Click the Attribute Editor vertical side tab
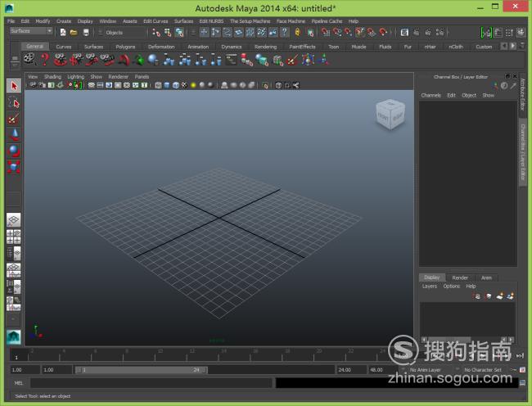The image size is (532, 406). [x=522, y=94]
